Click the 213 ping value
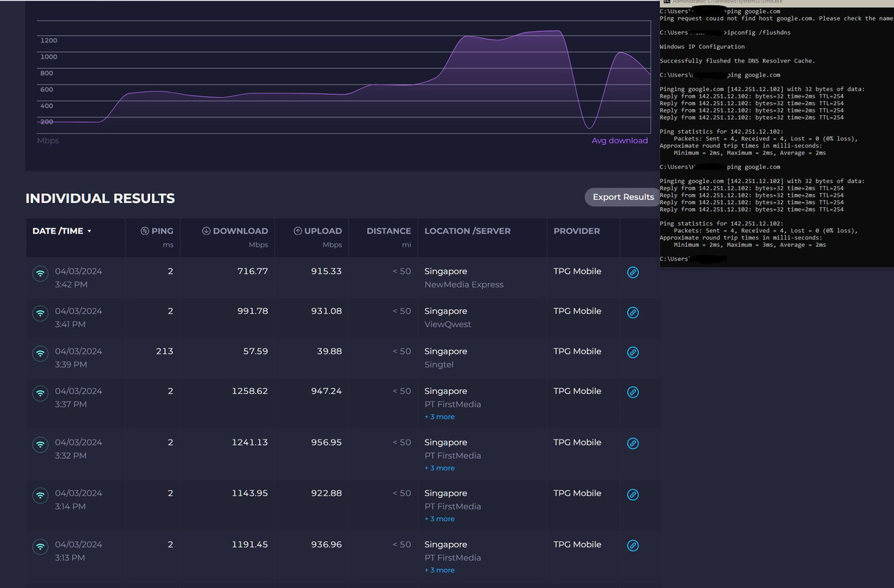Viewport: 894px width, 588px height. click(x=165, y=351)
